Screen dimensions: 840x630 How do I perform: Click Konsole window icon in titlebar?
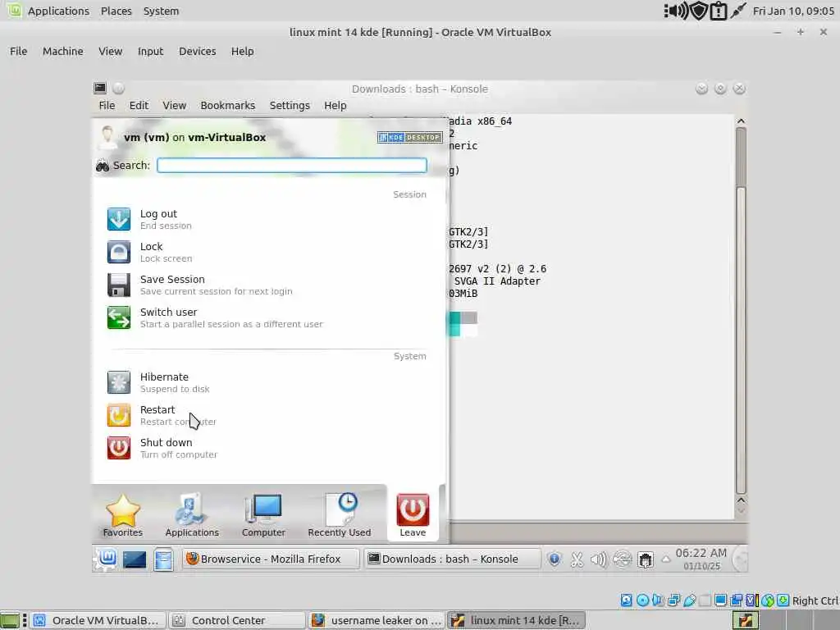[x=99, y=88]
